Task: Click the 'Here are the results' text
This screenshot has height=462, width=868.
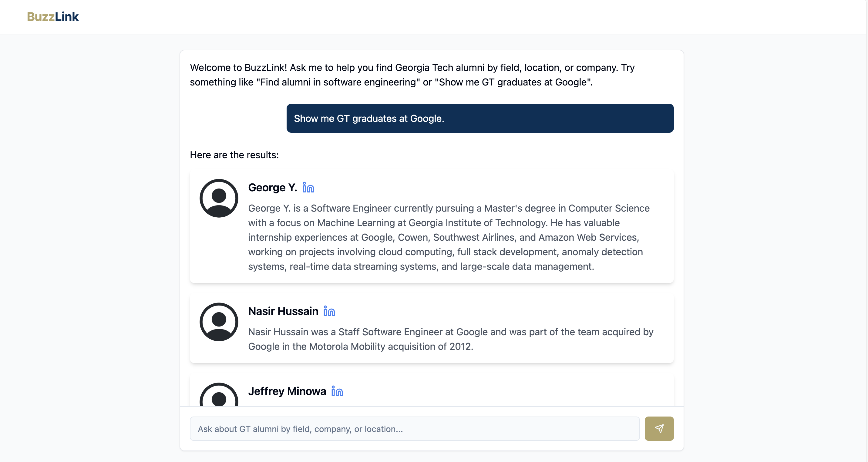Action: point(234,155)
